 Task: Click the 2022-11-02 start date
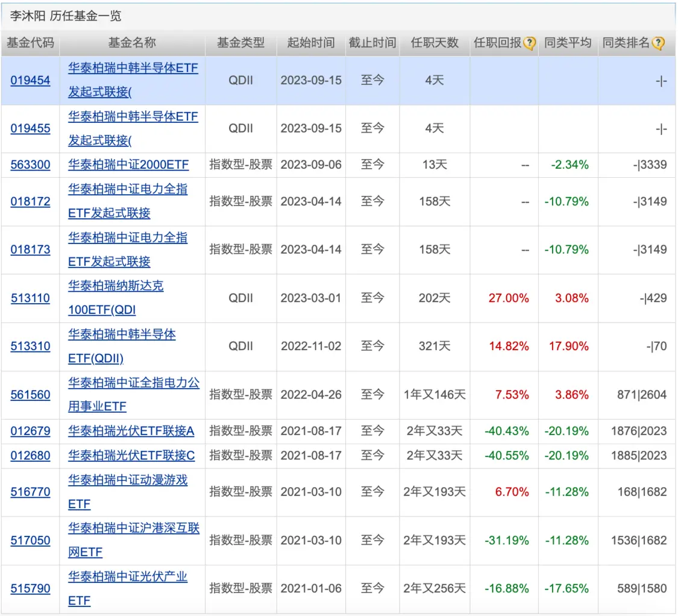(311, 346)
